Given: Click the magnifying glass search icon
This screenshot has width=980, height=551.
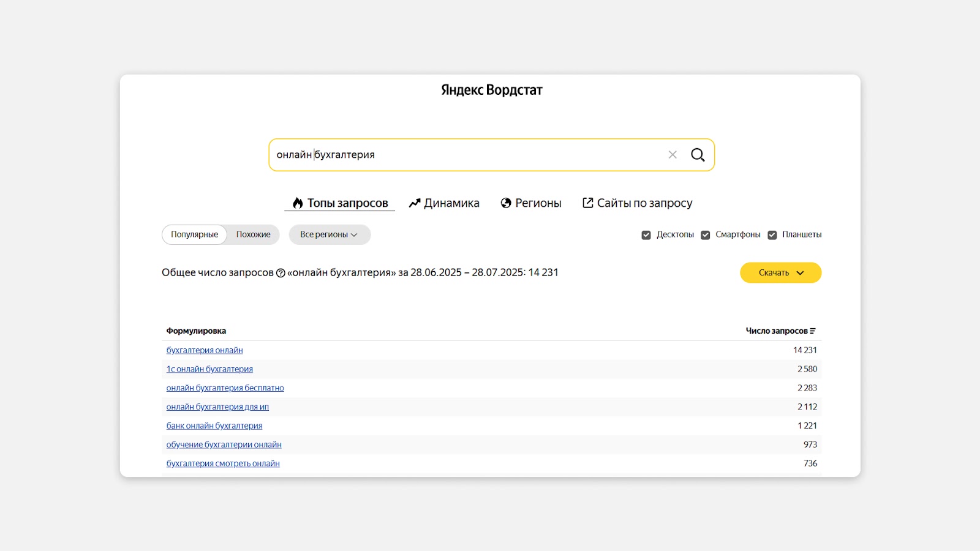Looking at the screenshot, I should 698,155.
